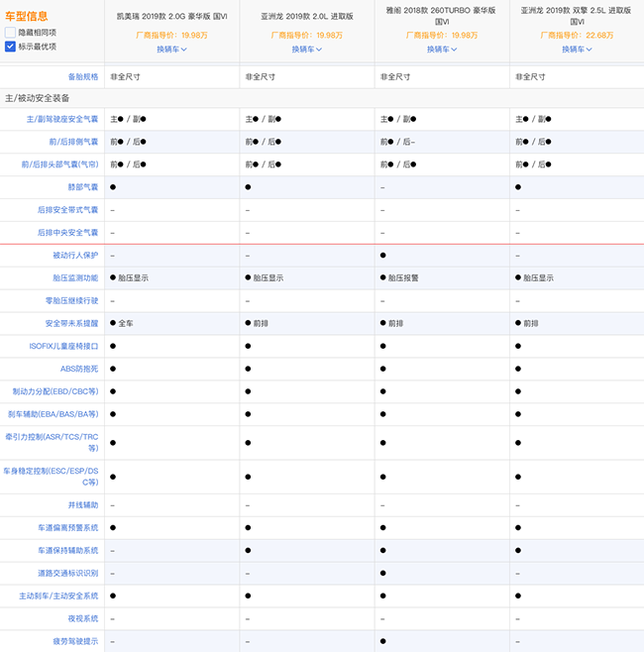Open the 车道保持辅助系统 label link
The width and height of the screenshot is (644, 652).
(x=67, y=551)
